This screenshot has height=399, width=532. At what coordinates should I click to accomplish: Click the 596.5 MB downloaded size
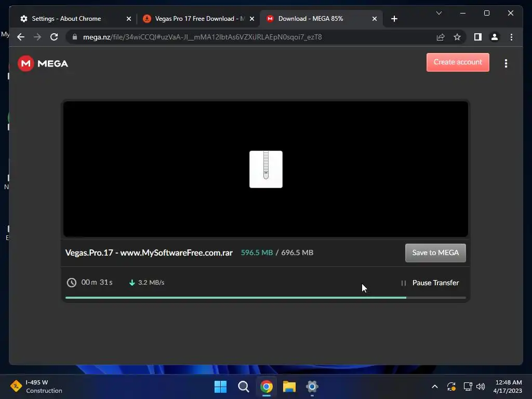pyautogui.click(x=257, y=253)
